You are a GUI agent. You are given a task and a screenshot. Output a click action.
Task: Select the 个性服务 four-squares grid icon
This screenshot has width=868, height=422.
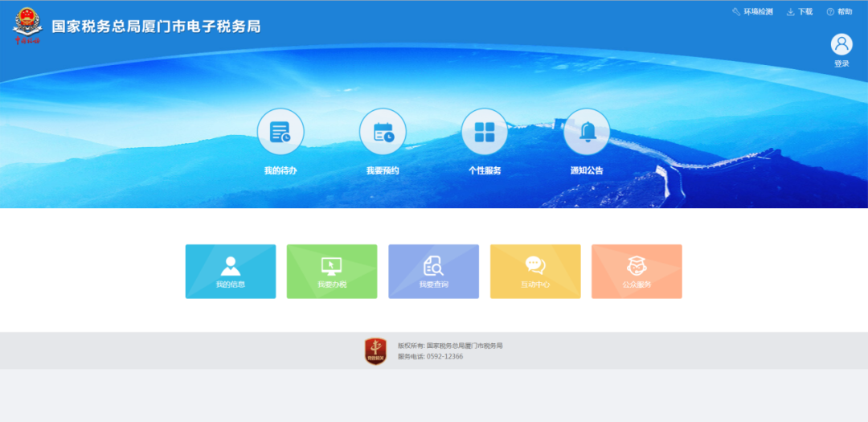485,133
